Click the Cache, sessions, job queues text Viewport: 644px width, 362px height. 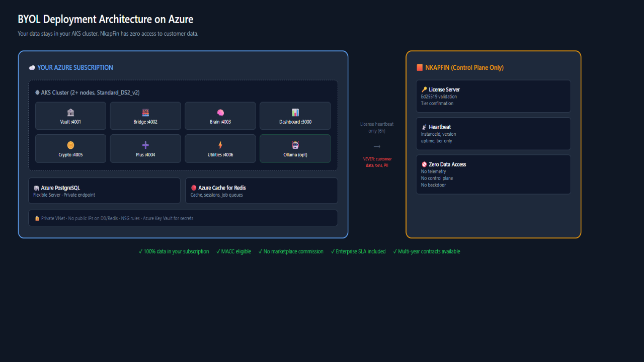(x=217, y=195)
